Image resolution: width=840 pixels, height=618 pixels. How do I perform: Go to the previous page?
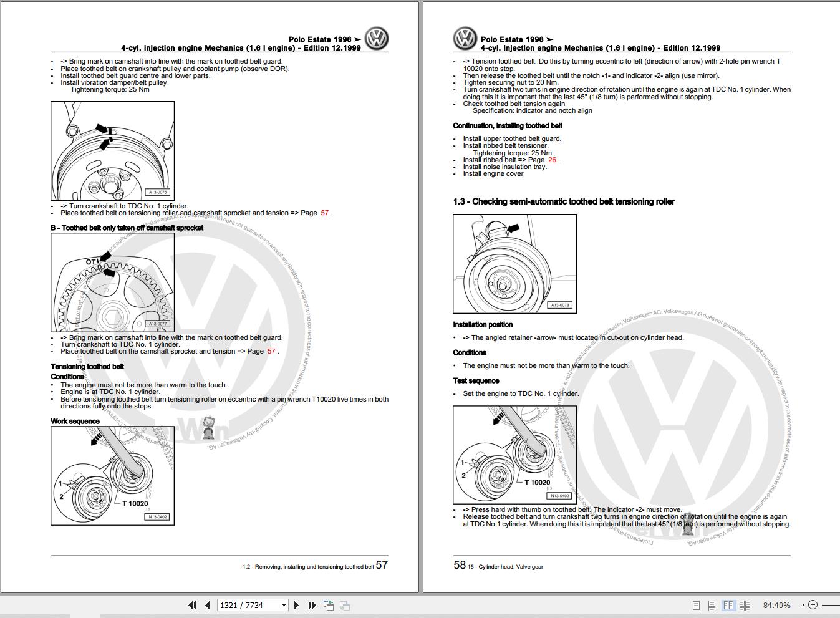coord(207,605)
